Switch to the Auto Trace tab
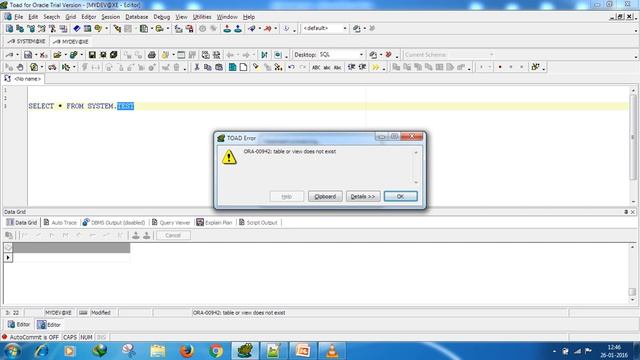This screenshot has width=640, height=360. point(60,222)
